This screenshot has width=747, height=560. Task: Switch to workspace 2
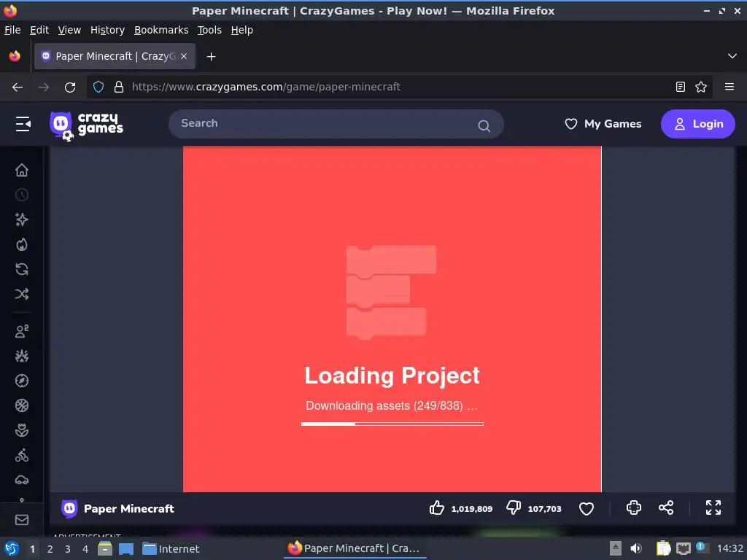coord(50,549)
